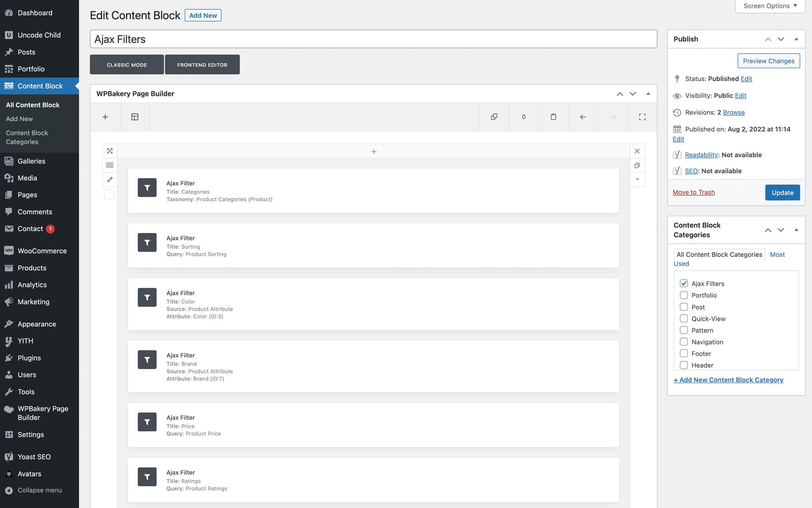812x508 pixels.
Task: Collapse the Publish panel with triangle toggle
Action: click(x=796, y=39)
